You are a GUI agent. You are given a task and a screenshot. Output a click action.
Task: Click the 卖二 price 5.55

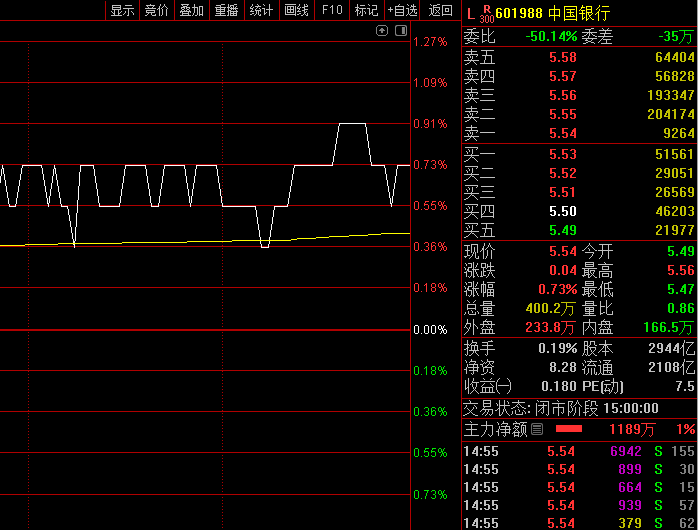(x=563, y=114)
